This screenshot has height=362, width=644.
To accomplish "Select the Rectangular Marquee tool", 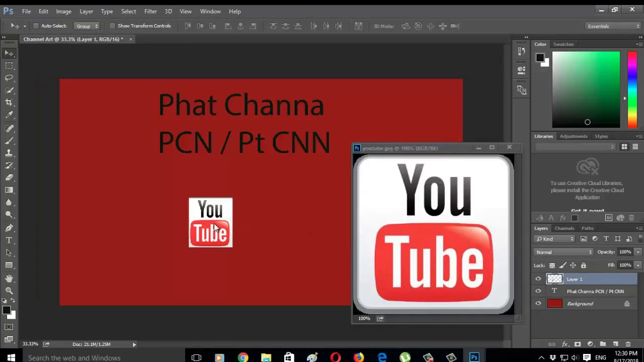I will tap(9, 65).
